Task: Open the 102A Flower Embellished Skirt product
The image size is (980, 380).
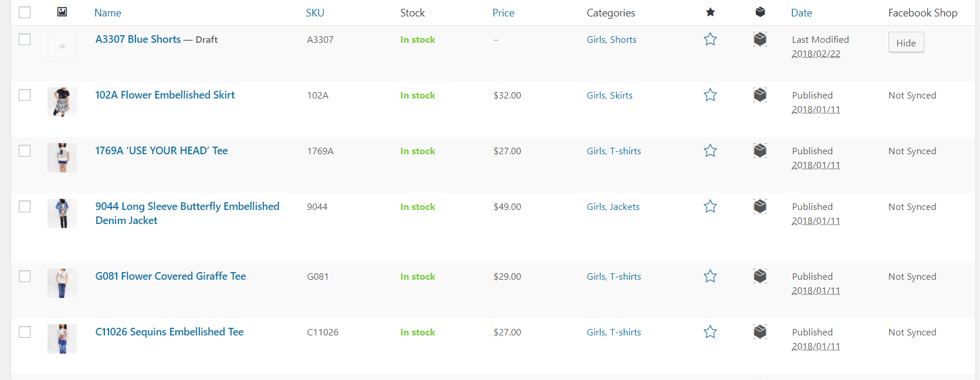Action: click(165, 95)
